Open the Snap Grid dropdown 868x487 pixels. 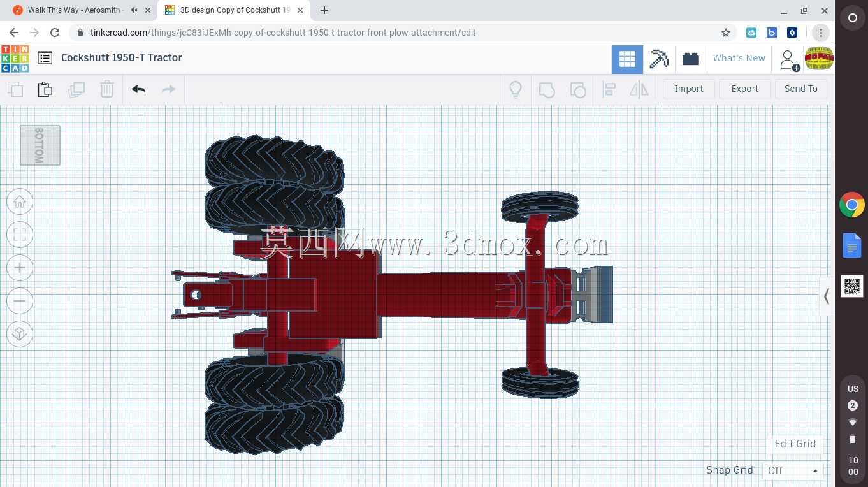coord(793,471)
